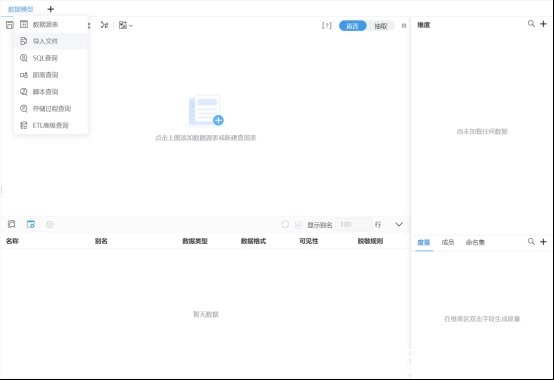Image resolution: width=554 pixels, height=380 pixels.
Task: Switch to the 命名集 tab
Action: click(475, 242)
